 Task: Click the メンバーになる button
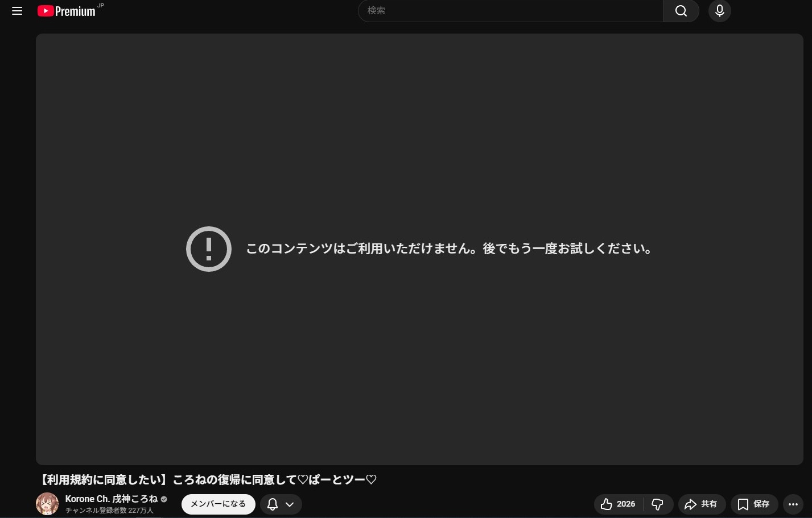218,504
